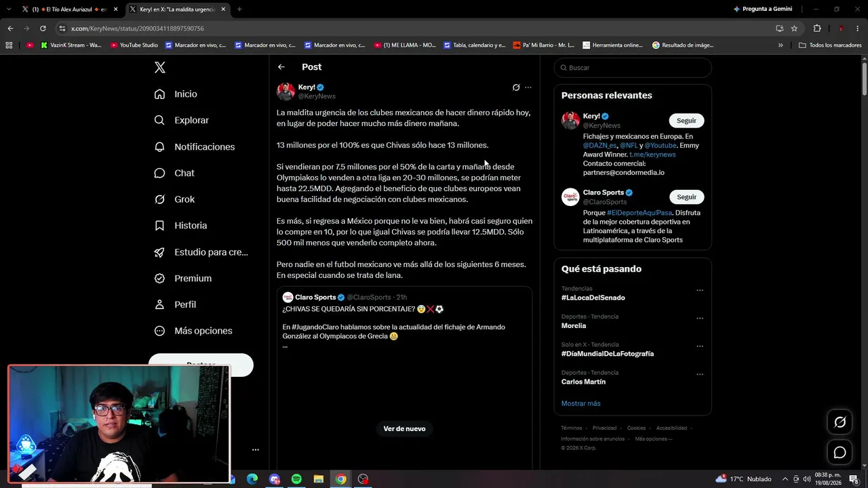This screenshot has height=488, width=868.
Task: Open the @NFL mention link
Action: [x=629, y=146]
